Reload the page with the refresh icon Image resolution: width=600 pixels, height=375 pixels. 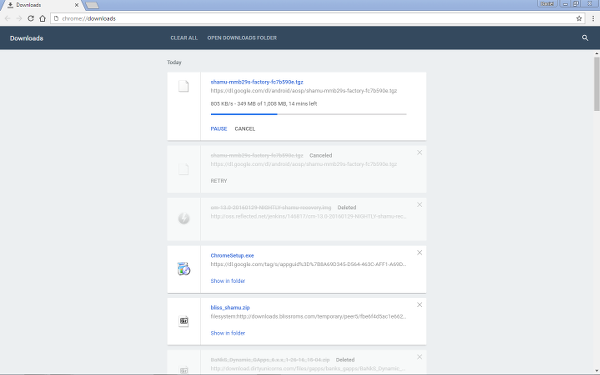(x=31, y=18)
